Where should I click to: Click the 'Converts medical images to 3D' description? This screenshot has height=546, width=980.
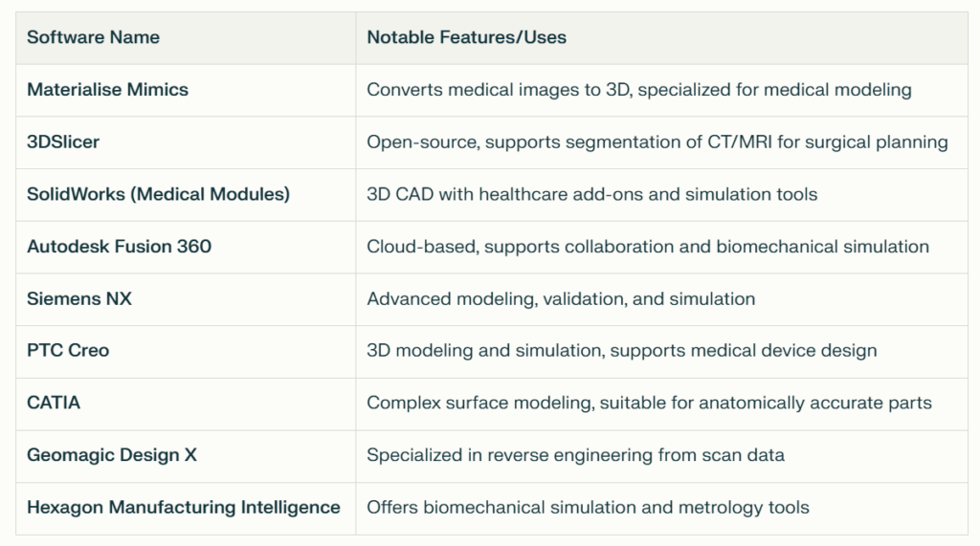638,90
